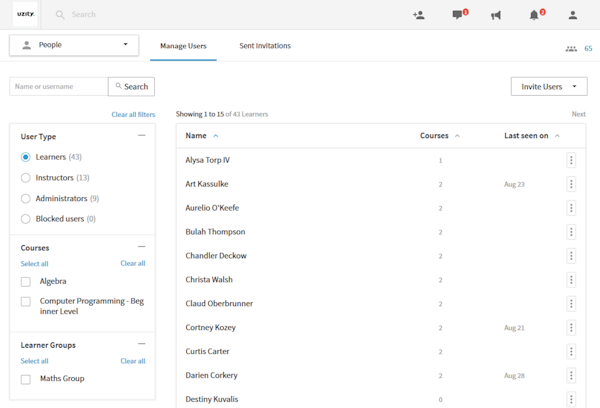
Task: Collapse the User Type filter section
Action: coord(141,135)
